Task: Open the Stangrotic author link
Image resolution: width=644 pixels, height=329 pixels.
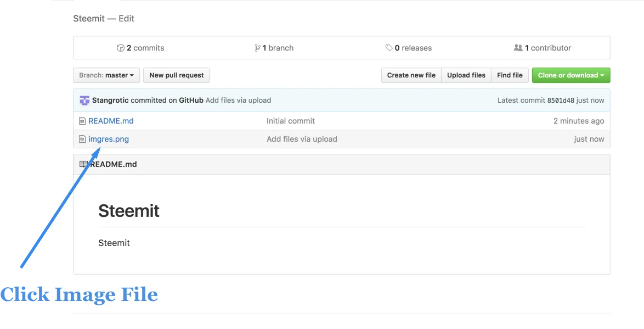Action: tap(110, 101)
